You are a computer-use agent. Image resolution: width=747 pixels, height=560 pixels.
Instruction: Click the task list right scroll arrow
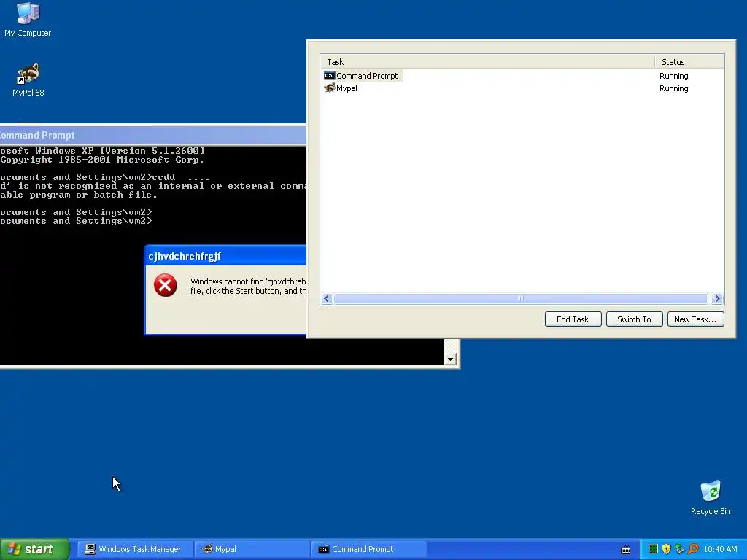[x=717, y=298]
